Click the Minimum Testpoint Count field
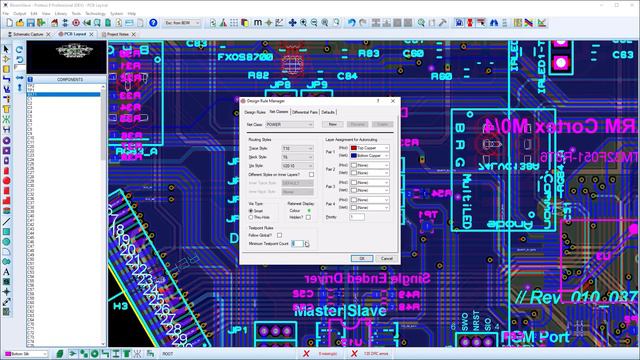This screenshot has width=640, height=360. (298, 244)
